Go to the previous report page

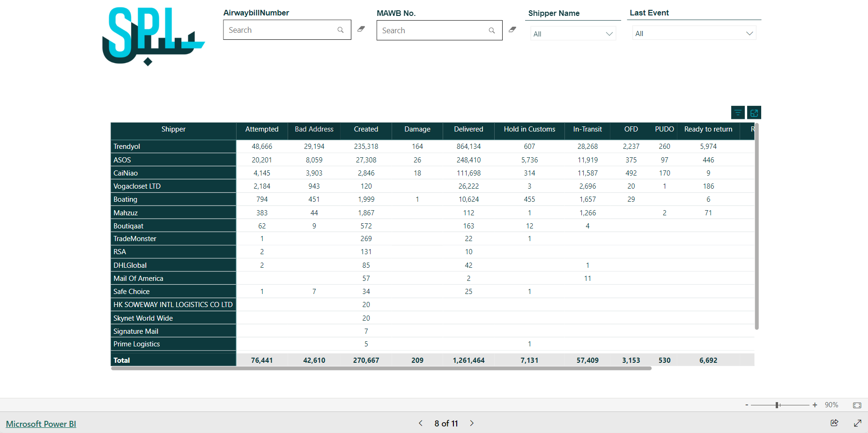(x=421, y=423)
